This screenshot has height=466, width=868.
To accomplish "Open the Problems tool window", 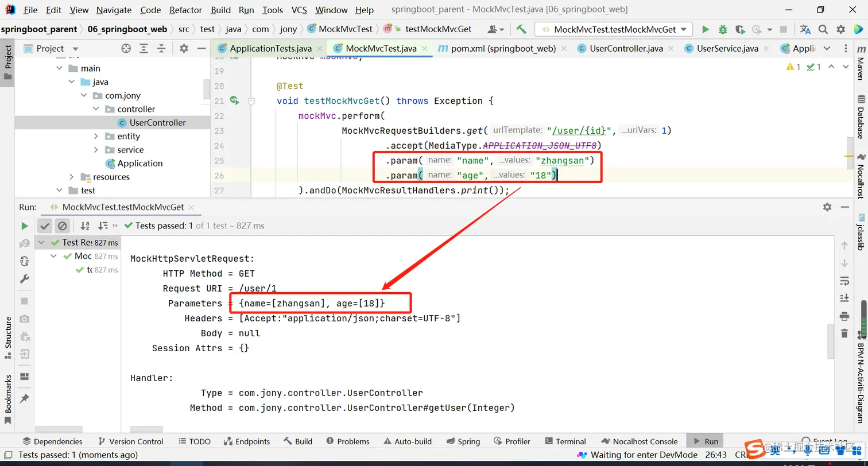I will (348, 441).
